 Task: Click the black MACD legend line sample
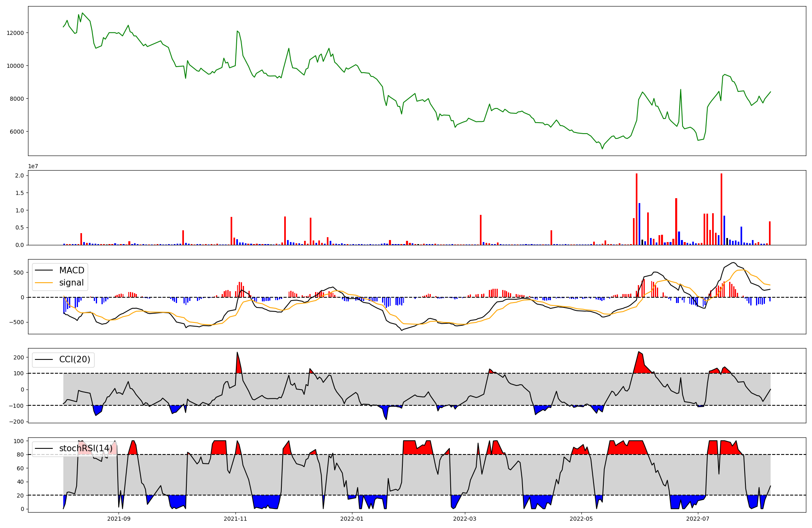(44, 270)
